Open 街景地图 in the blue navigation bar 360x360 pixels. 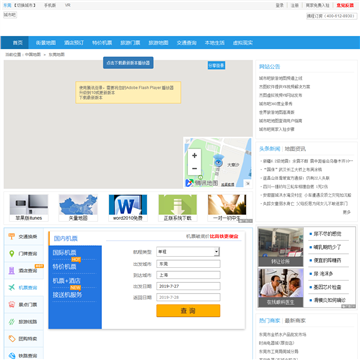pos(46,43)
